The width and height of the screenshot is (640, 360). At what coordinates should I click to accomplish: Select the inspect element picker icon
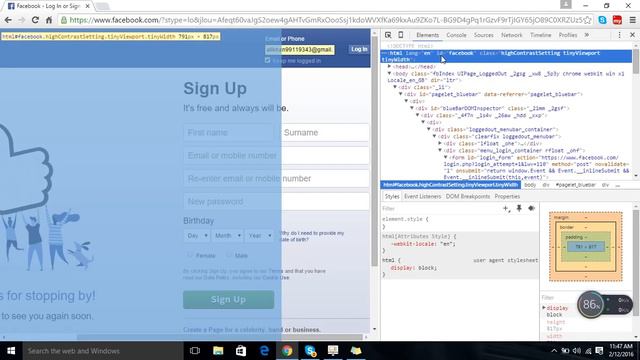388,35
